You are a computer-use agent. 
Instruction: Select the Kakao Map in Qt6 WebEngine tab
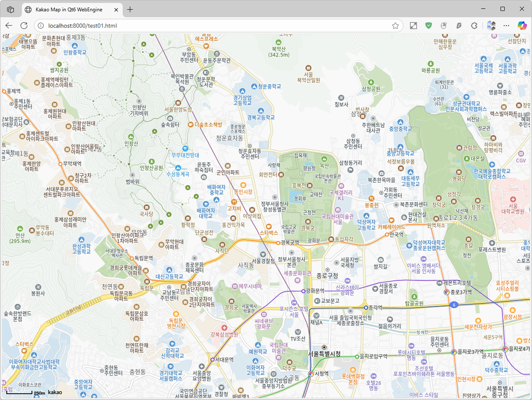[72, 10]
